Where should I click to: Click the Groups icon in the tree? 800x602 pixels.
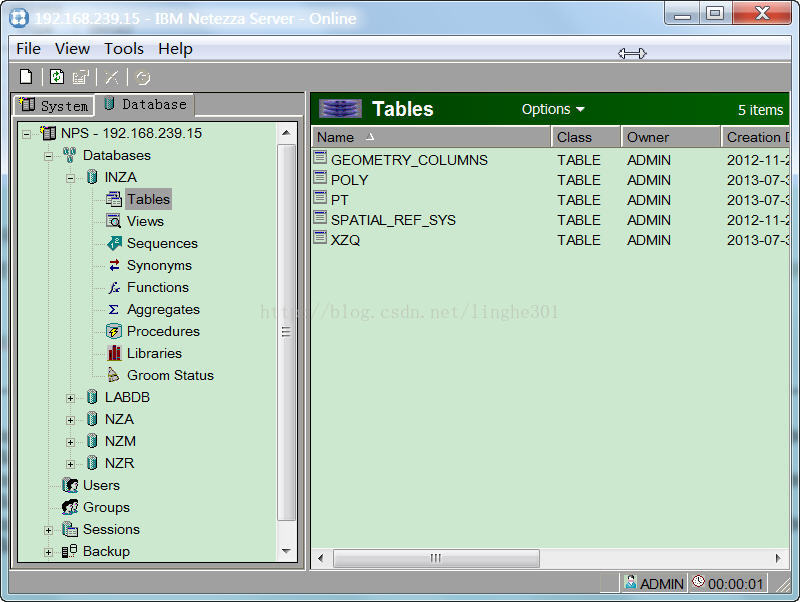click(x=70, y=507)
